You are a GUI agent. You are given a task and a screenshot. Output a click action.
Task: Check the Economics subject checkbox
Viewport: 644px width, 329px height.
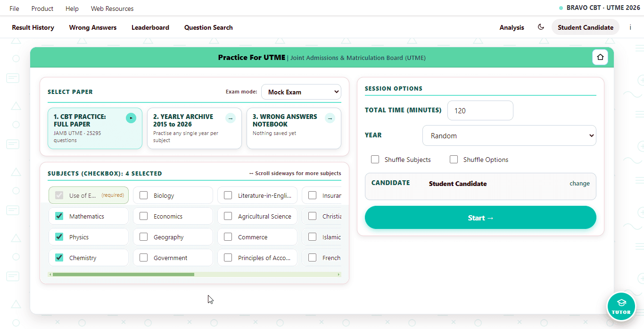click(144, 216)
